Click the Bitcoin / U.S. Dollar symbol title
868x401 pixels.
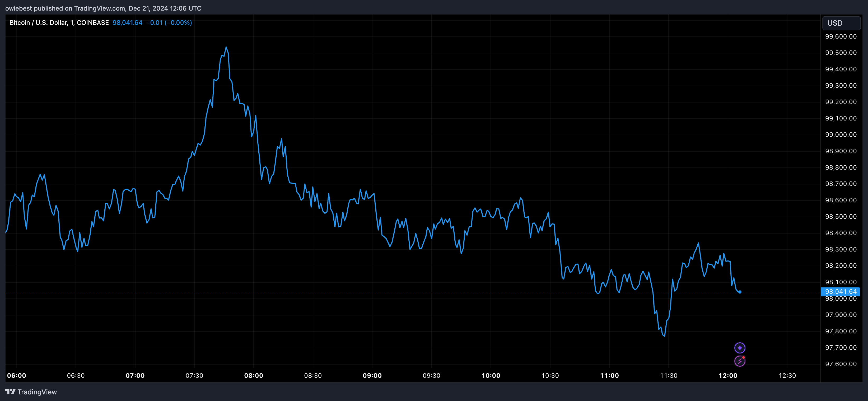coord(59,22)
